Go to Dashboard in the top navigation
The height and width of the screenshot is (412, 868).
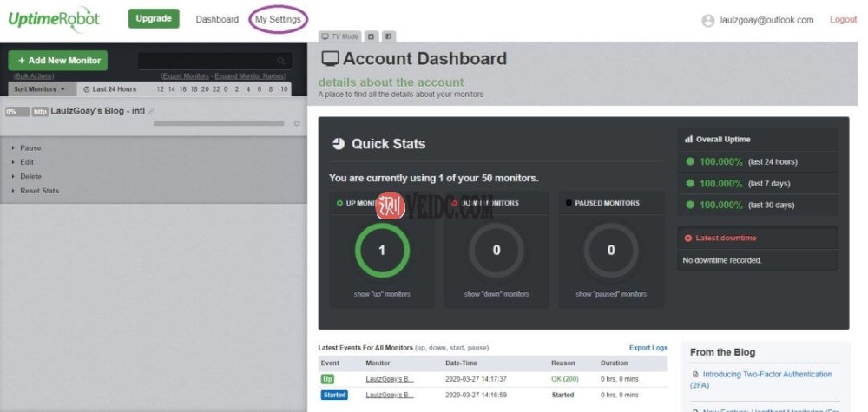[x=217, y=19]
